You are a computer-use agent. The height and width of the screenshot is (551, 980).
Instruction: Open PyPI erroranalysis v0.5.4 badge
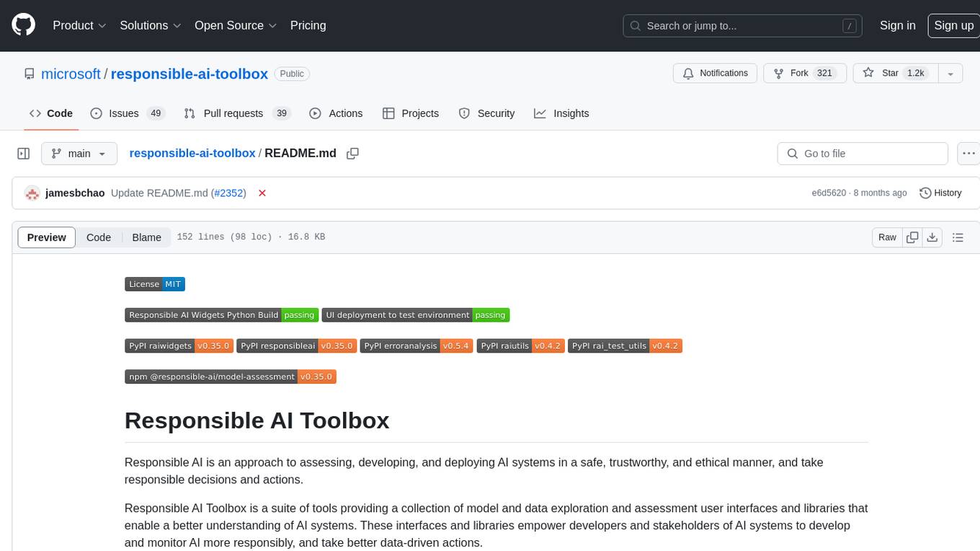pyautogui.click(x=416, y=346)
